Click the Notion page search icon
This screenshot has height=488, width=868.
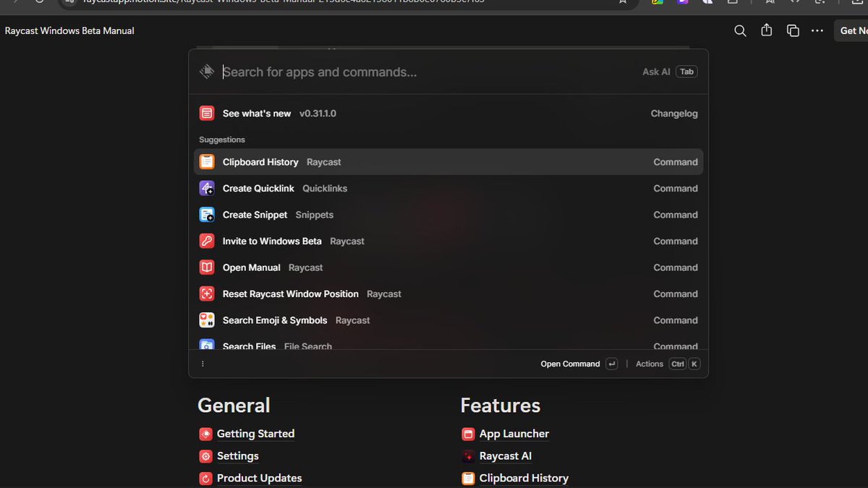click(x=740, y=30)
